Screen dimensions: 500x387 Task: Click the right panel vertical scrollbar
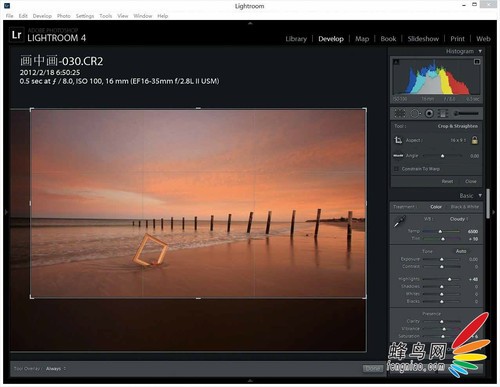(488, 203)
